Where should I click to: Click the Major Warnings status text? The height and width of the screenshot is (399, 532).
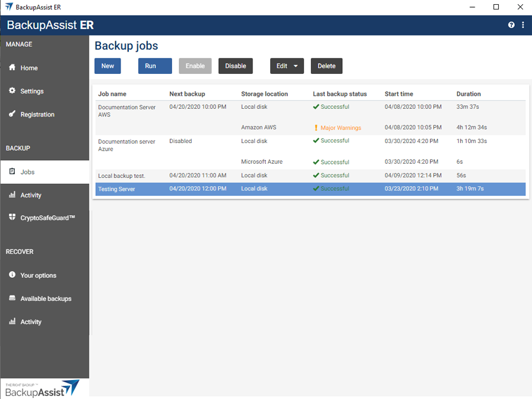[340, 128]
